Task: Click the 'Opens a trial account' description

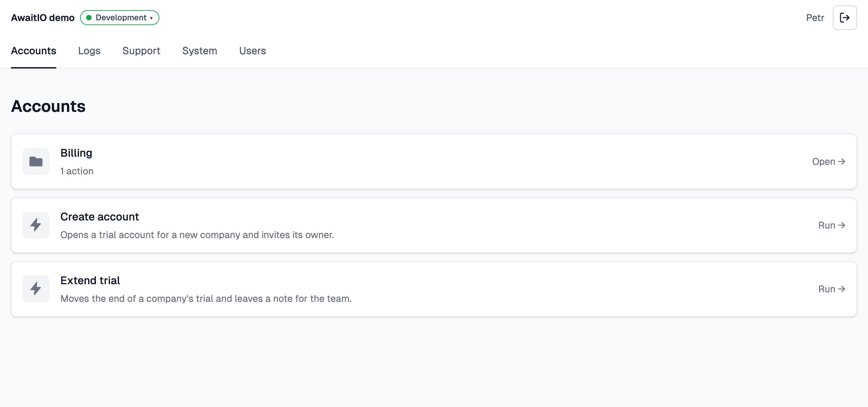Action: pyautogui.click(x=197, y=235)
